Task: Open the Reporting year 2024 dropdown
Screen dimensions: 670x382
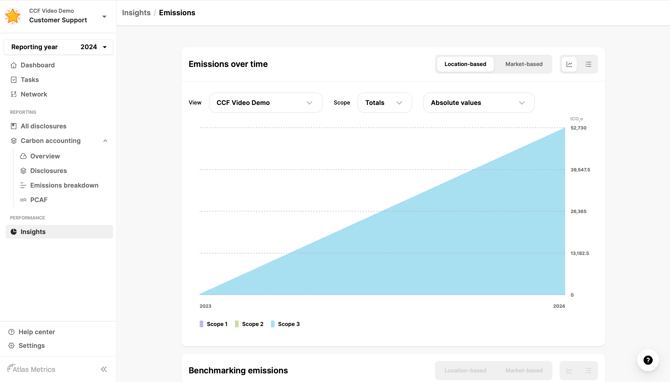Action: click(x=59, y=47)
